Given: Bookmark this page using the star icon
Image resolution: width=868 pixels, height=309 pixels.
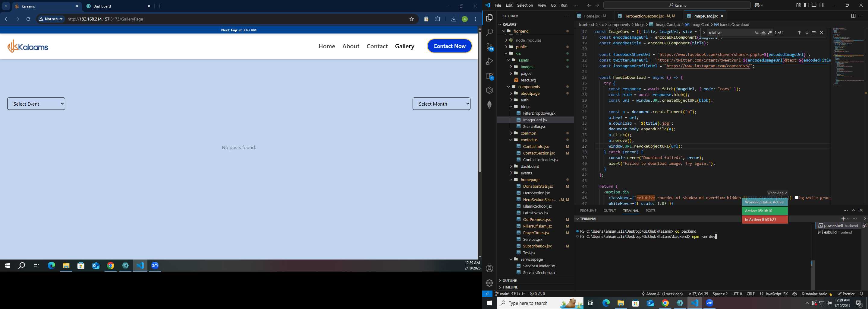Looking at the screenshot, I should coord(411,19).
